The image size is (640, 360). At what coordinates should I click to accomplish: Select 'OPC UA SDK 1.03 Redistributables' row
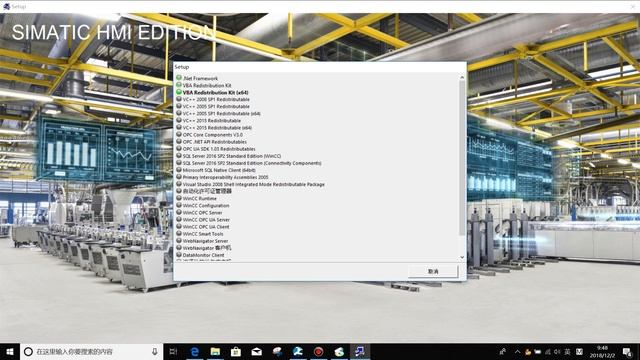[219, 149]
